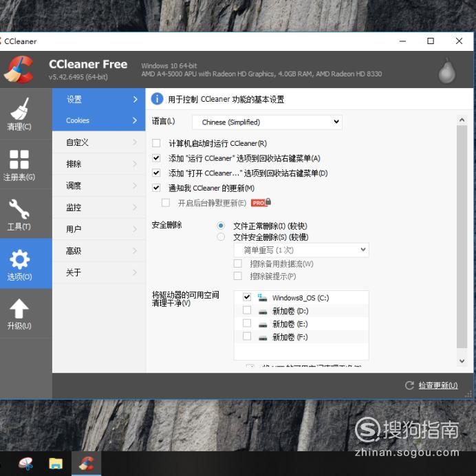This screenshot has height=476, width=476.
Task: Open File Explorer from taskbar
Action: click(56, 464)
